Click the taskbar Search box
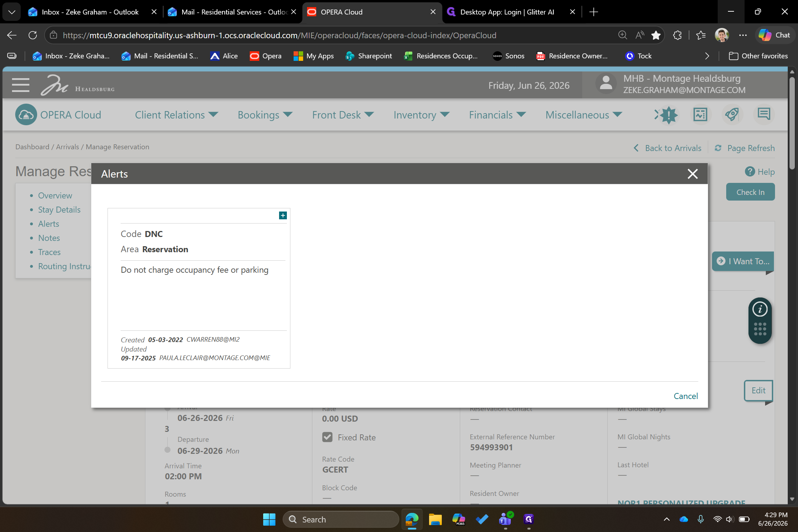Screen dimensions: 798x532 pos(341,519)
